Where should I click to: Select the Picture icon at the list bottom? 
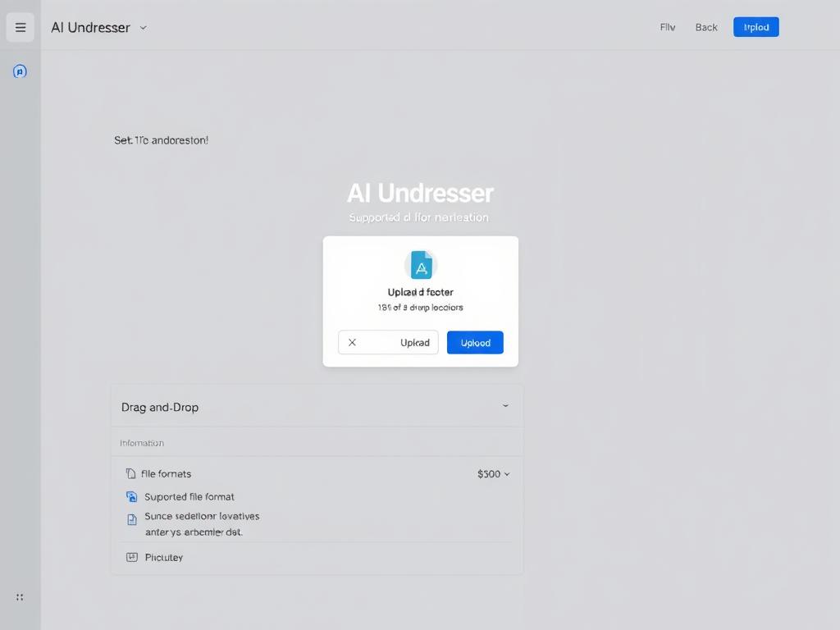coord(132,557)
